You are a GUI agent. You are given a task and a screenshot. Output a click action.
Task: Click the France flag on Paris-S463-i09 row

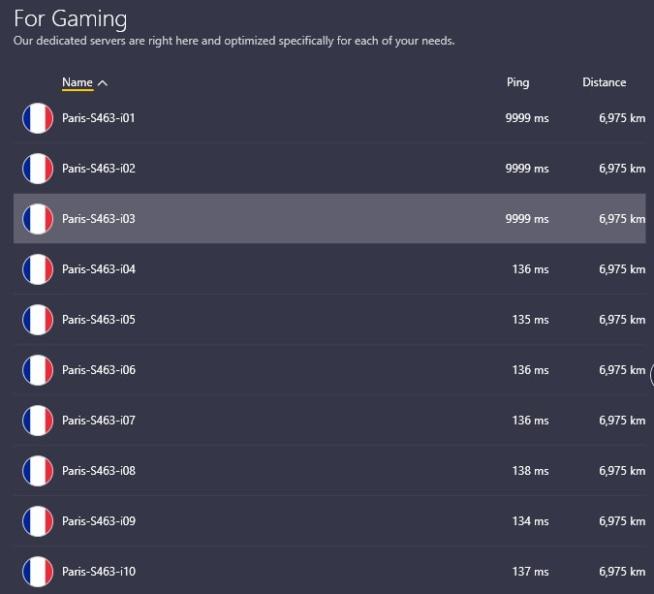(x=38, y=521)
